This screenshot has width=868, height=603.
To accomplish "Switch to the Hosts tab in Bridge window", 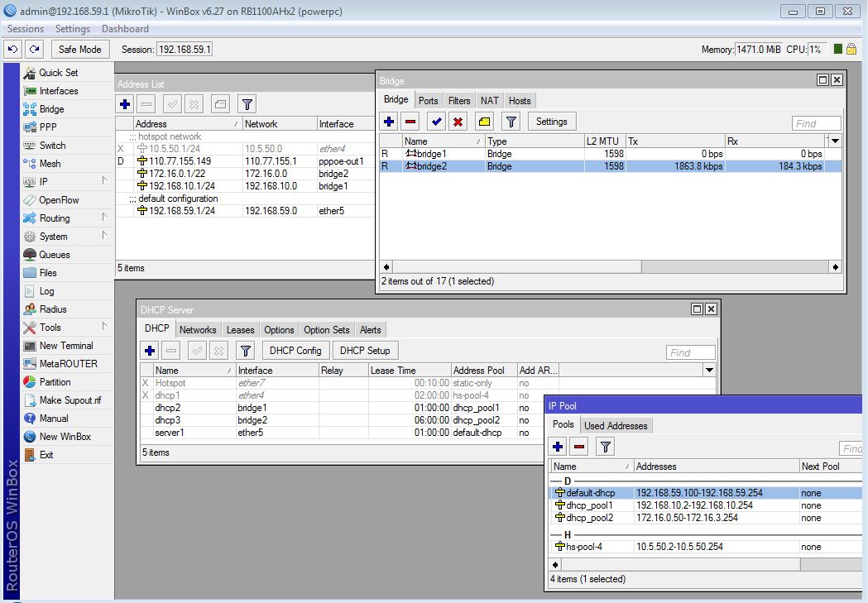I will pos(520,101).
